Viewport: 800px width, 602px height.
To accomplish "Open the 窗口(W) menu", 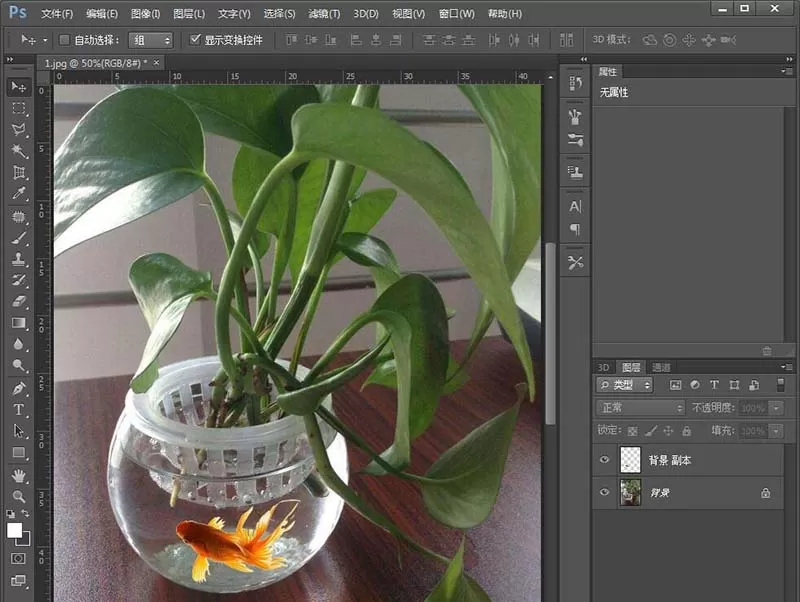I will pos(456,14).
